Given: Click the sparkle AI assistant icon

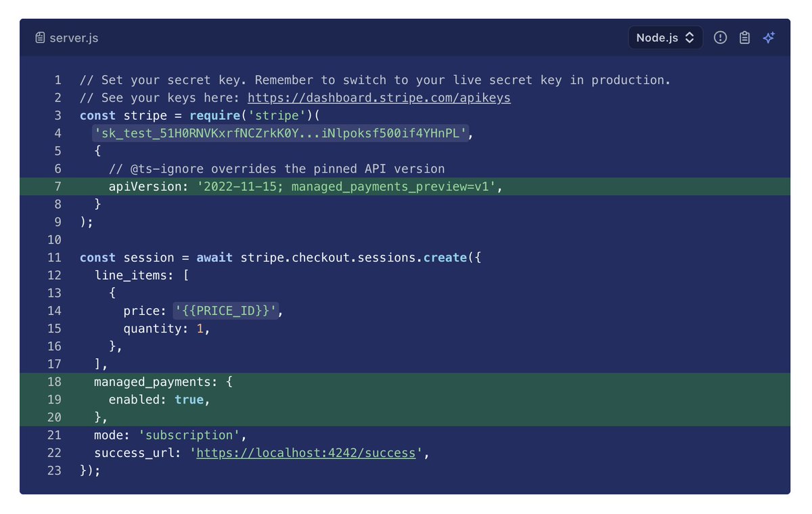Looking at the screenshot, I should pos(769,38).
